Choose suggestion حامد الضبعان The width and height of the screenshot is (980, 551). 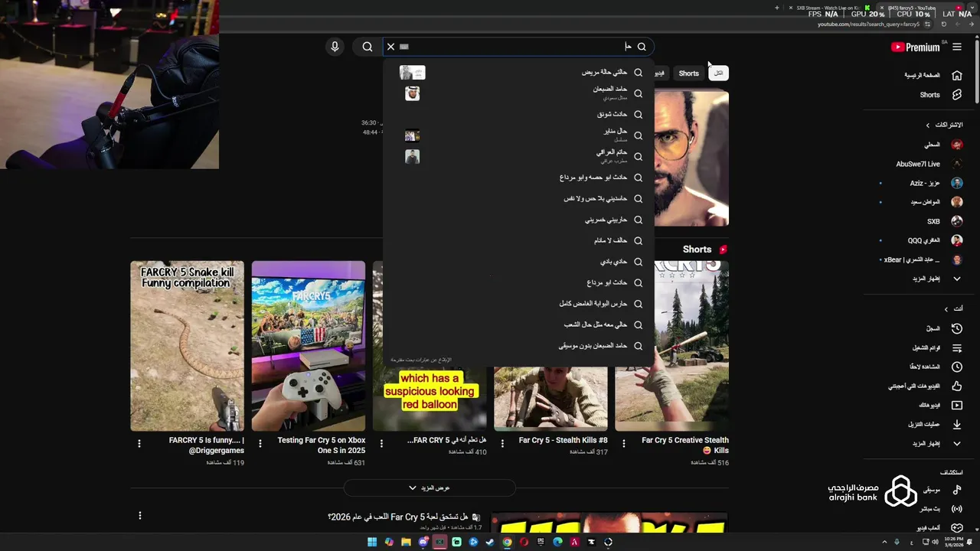(519, 93)
